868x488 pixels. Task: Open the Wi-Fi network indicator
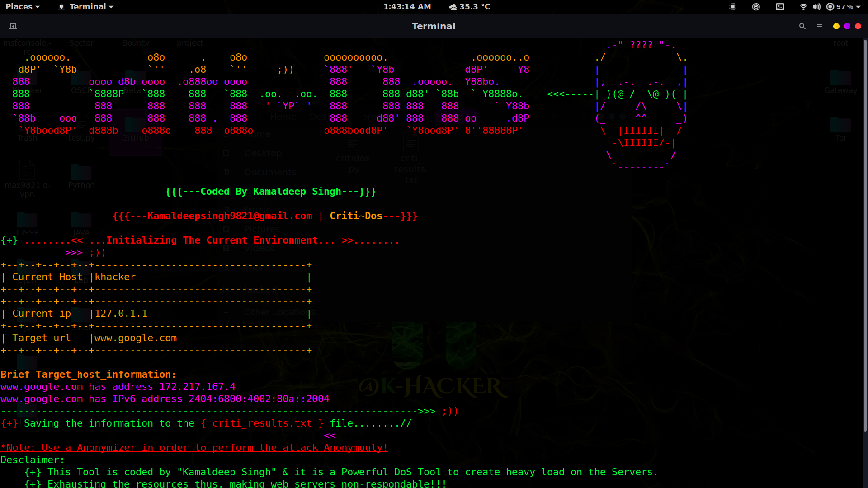point(803,7)
